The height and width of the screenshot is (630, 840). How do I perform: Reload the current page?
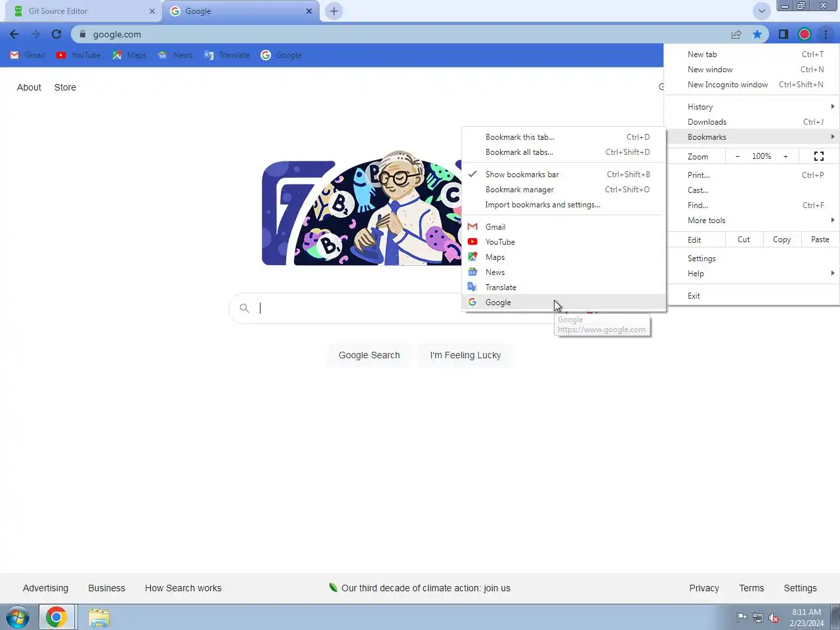(56, 34)
